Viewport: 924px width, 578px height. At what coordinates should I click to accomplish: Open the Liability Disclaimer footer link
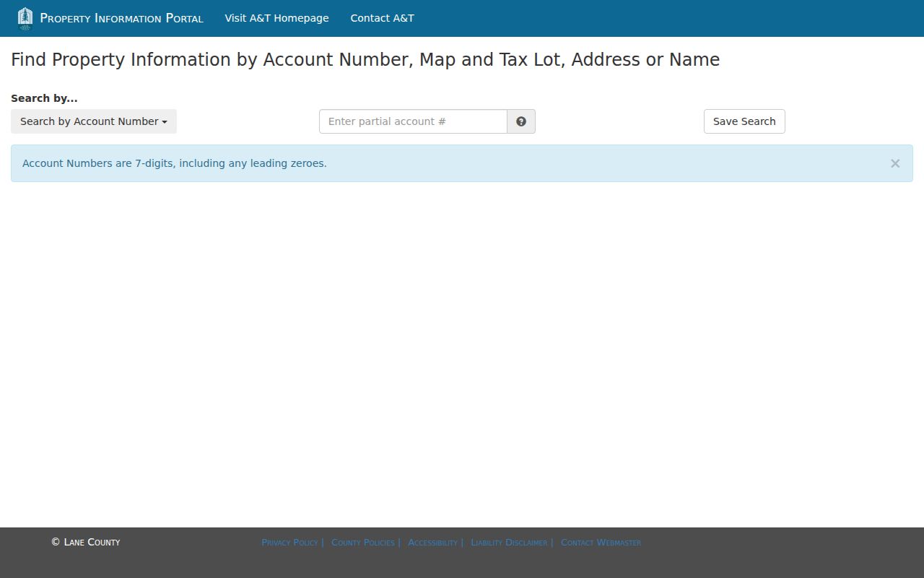pos(509,543)
